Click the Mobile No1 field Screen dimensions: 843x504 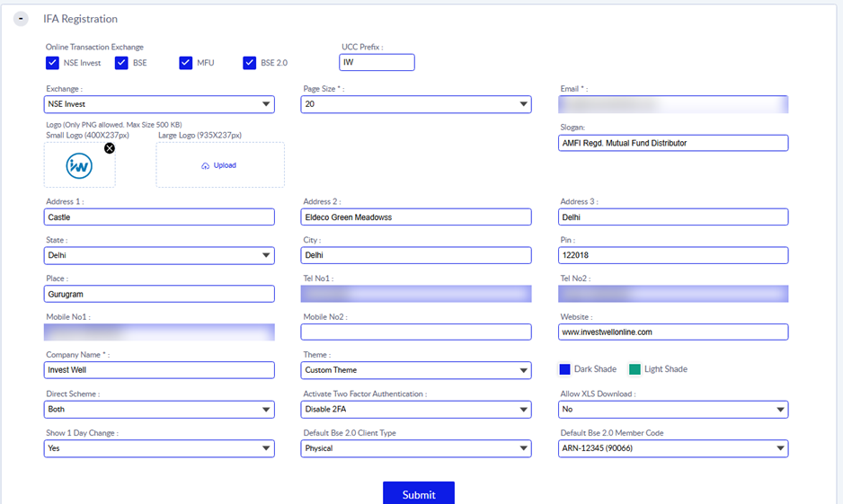tap(159, 332)
